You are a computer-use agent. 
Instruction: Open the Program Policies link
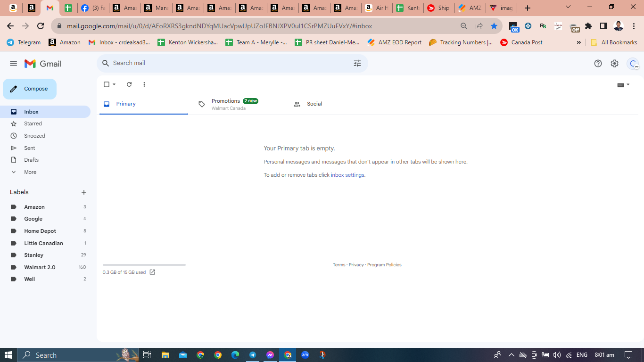pos(384,265)
